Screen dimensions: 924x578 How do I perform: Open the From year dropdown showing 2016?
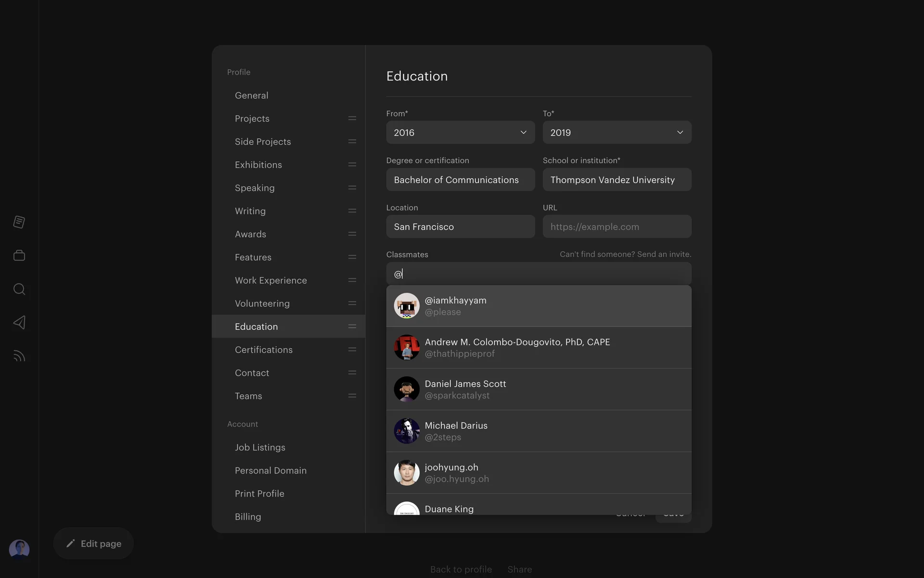pyautogui.click(x=460, y=132)
